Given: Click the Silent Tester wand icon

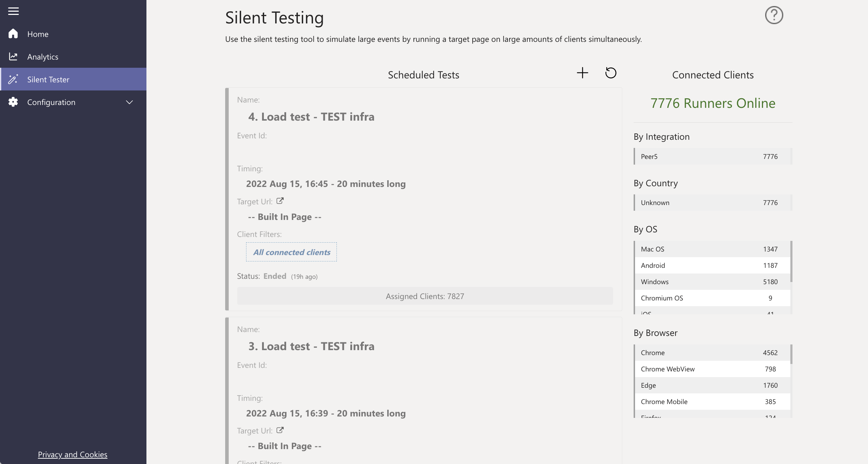Looking at the screenshot, I should (13, 79).
